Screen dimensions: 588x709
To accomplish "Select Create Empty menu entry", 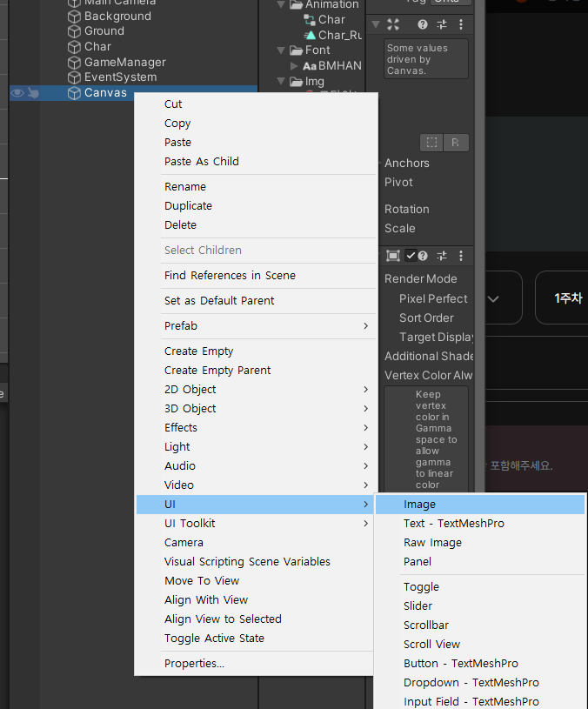I will (x=257, y=351).
